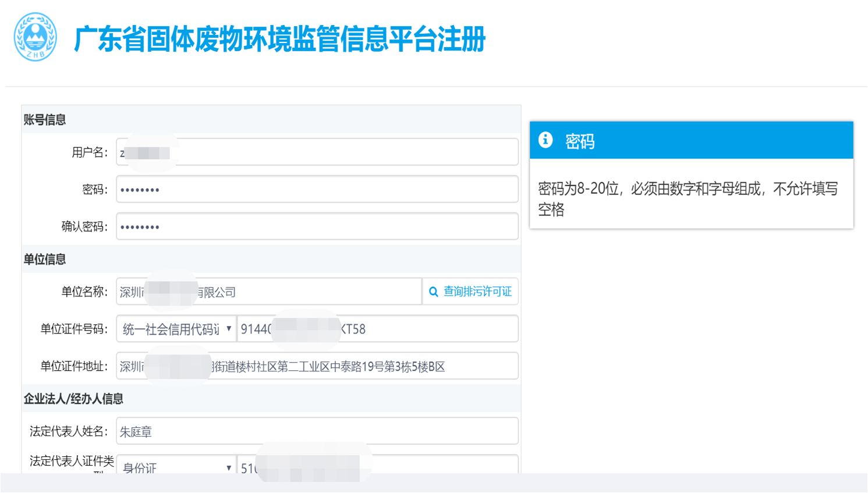The width and height of the screenshot is (868, 493).
Task: Expand the 身份证 ID type dropdown
Action: pyautogui.click(x=176, y=467)
